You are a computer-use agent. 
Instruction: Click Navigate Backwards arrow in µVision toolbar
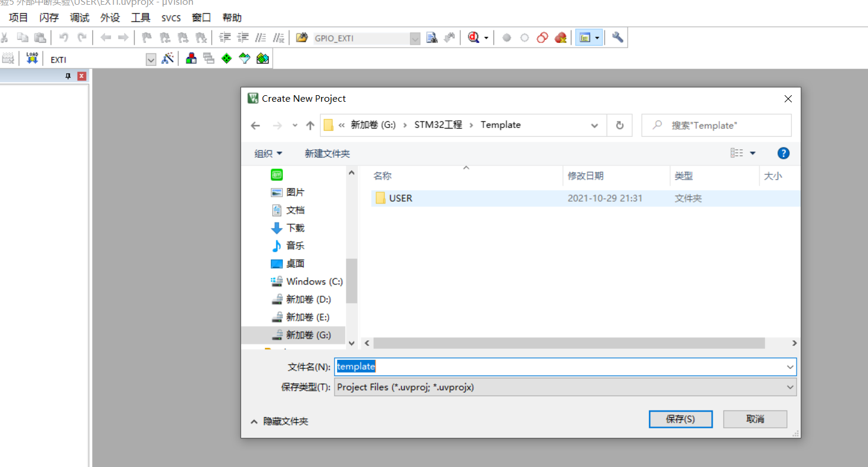point(105,37)
